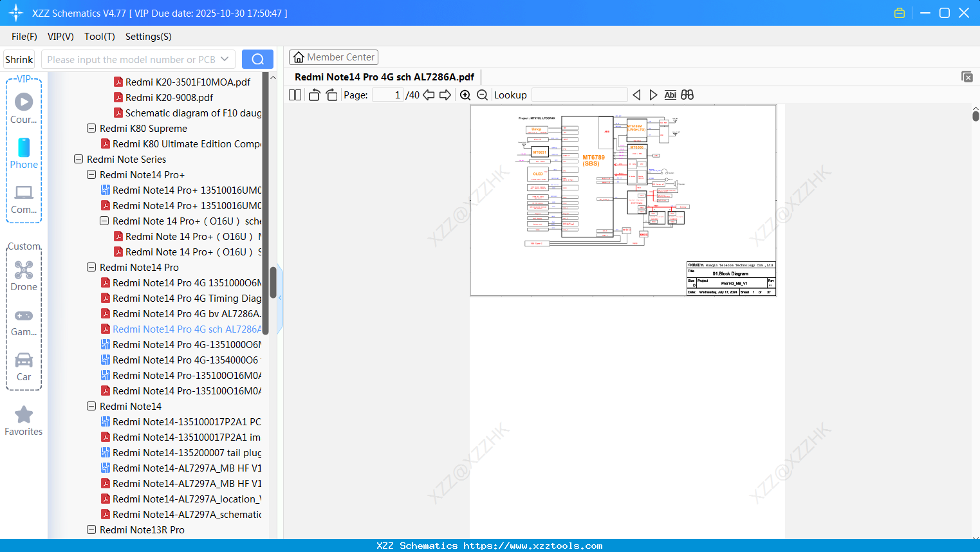The image size is (980, 552).
Task: Click the XZZ app logo icon
Action: point(16,13)
